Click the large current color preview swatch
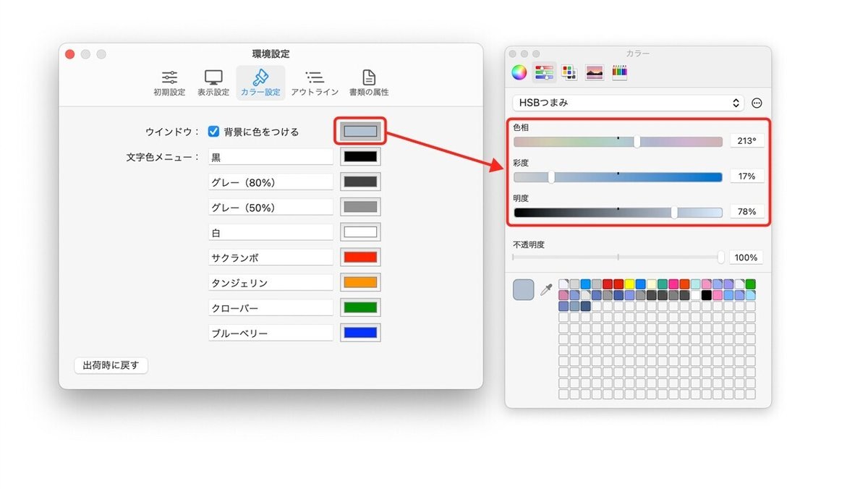 coord(524,289)
